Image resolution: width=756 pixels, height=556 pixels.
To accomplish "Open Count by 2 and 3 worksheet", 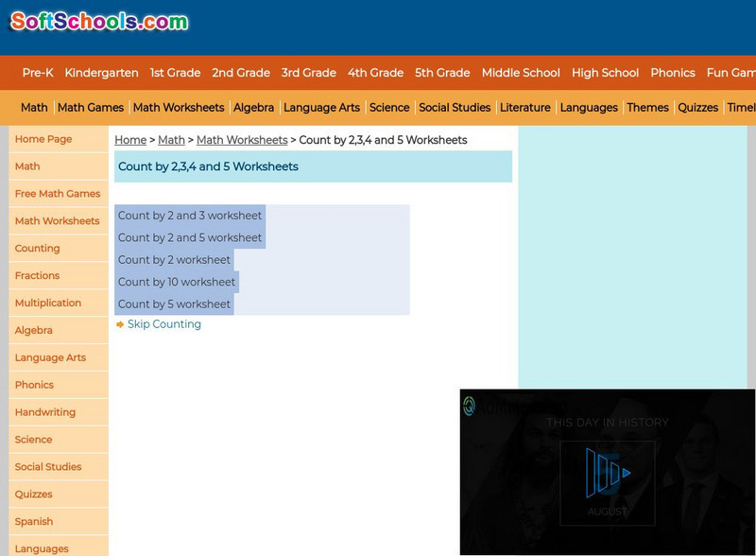I will [x=190, y=216].
